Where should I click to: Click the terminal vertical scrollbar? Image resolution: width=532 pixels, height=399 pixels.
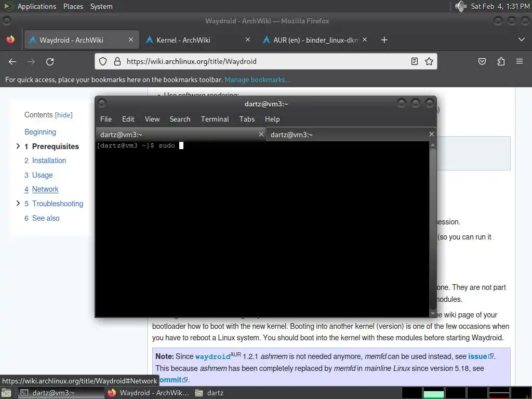433,229
